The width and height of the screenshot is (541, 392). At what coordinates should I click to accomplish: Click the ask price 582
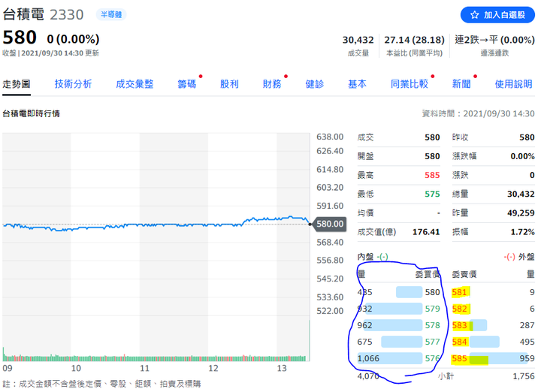click(x=459, y=309)
